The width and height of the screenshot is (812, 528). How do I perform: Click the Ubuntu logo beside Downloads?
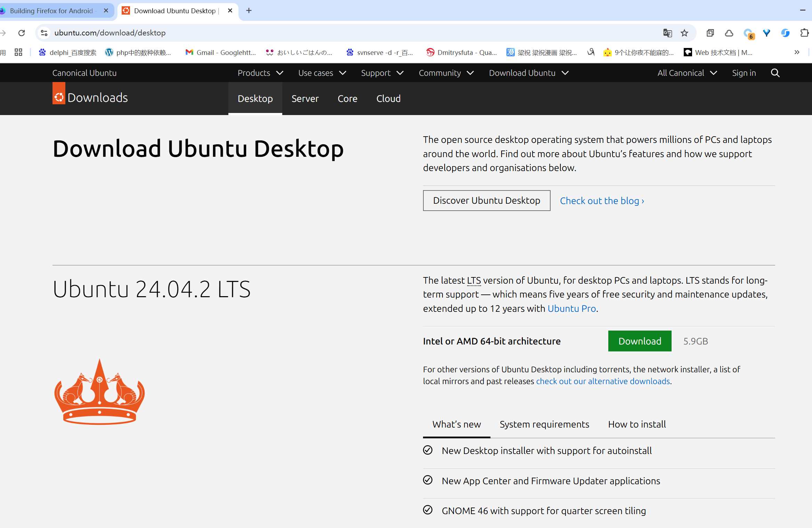(59, 93)
